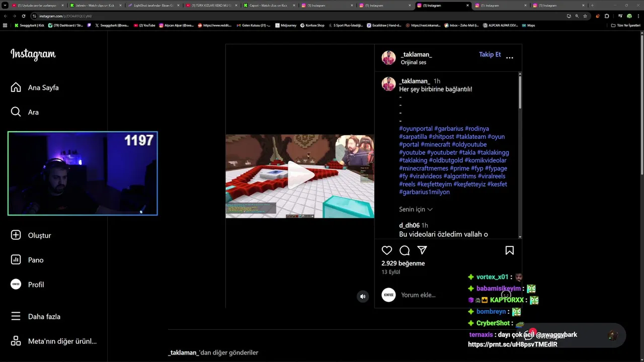The image size is (644, 362).
Task: Switch to LightShot tarafından browser tab
Action: coord(153,6)
